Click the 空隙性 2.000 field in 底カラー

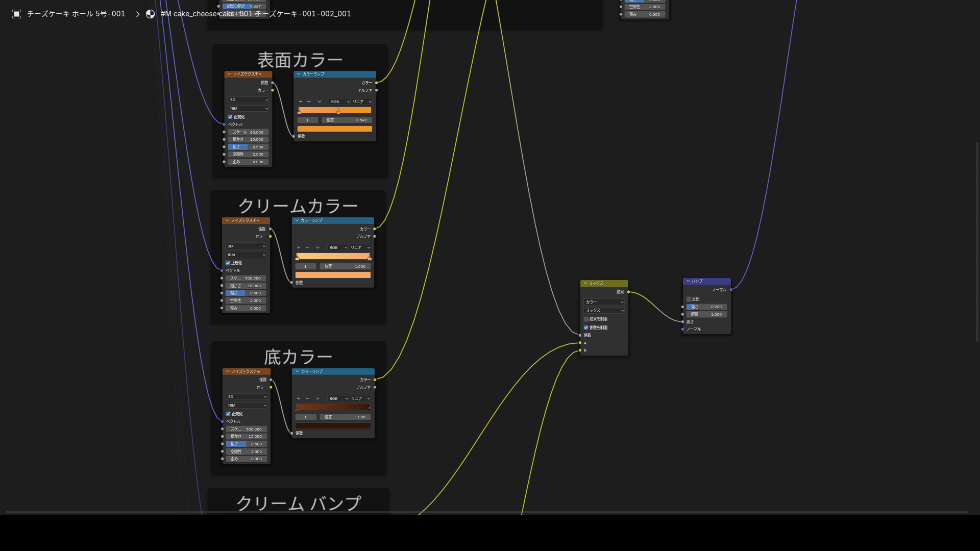click(247, 452)
